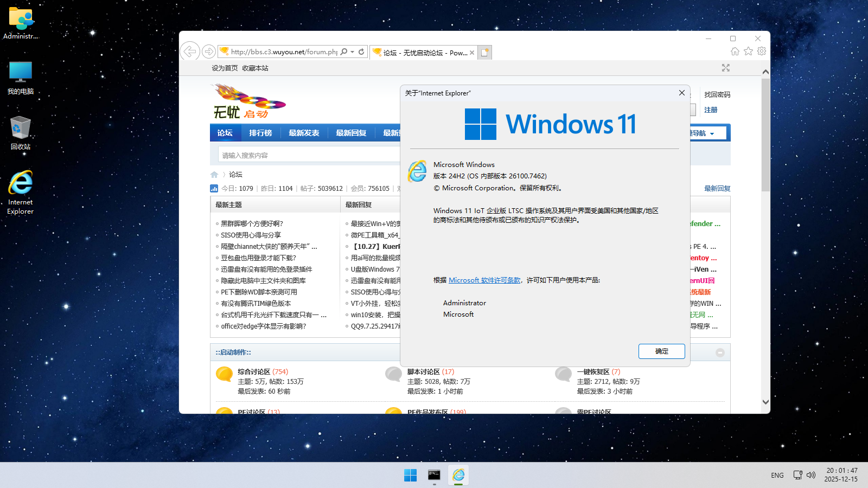The width and height of the screenshot is (868, 488).
Task: Click the 确定 button
Action: click(662, 351)
